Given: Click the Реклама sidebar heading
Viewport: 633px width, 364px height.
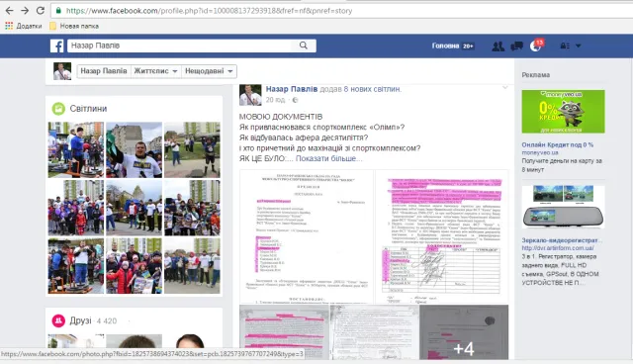Looking at the screenshot, I should (535, 74).
